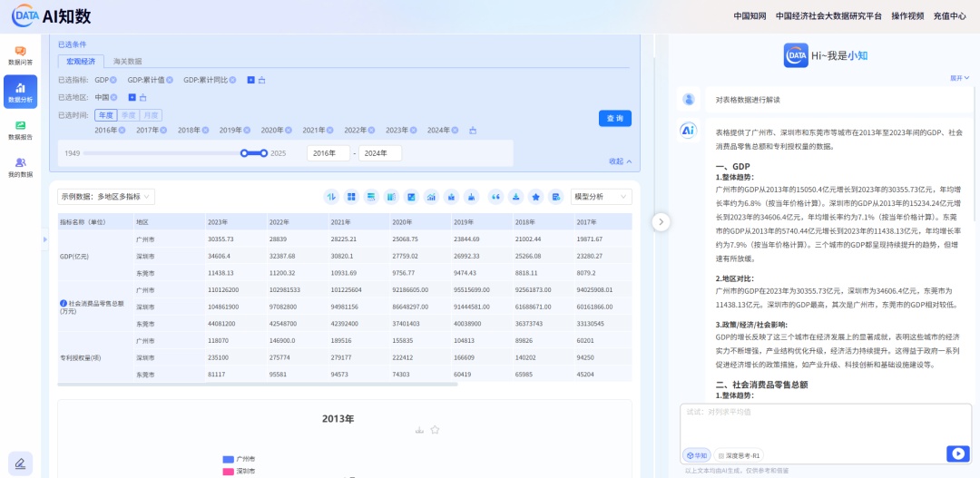Open 数据问答 in the left sidebar
This screenshot has width=980, height=478.
20,55
